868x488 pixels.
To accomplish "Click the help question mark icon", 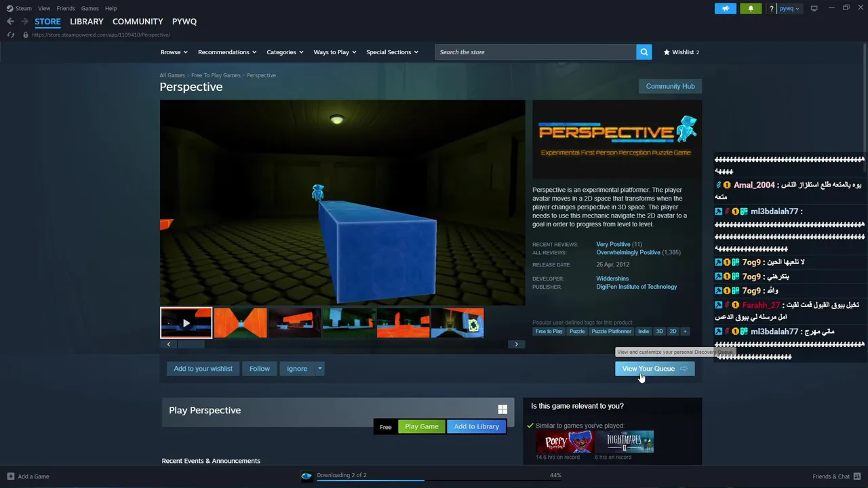I will click(x=771, y=8).
